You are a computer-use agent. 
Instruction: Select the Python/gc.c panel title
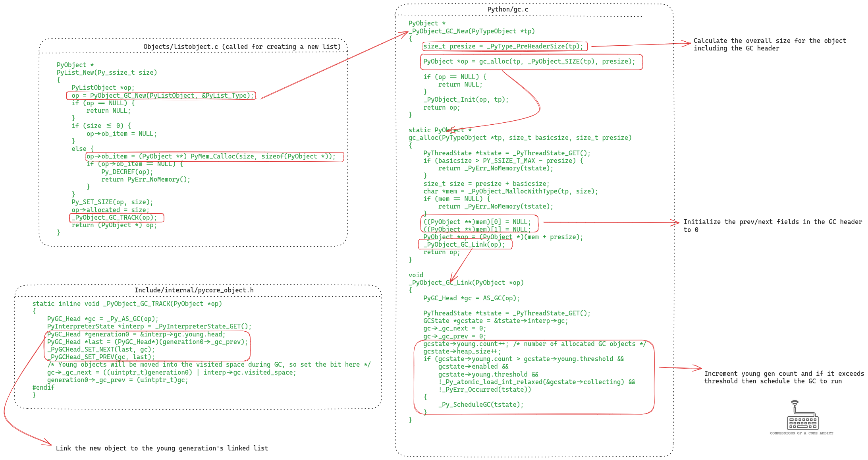point(507,9)
